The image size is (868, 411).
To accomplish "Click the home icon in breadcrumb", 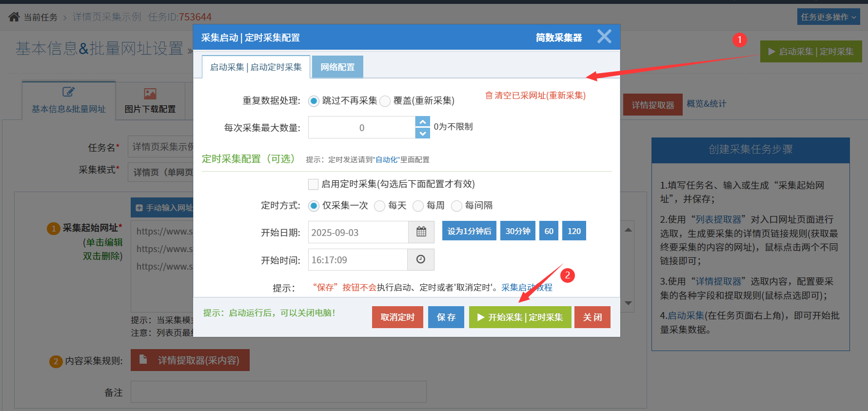I will tap(14, 17).
